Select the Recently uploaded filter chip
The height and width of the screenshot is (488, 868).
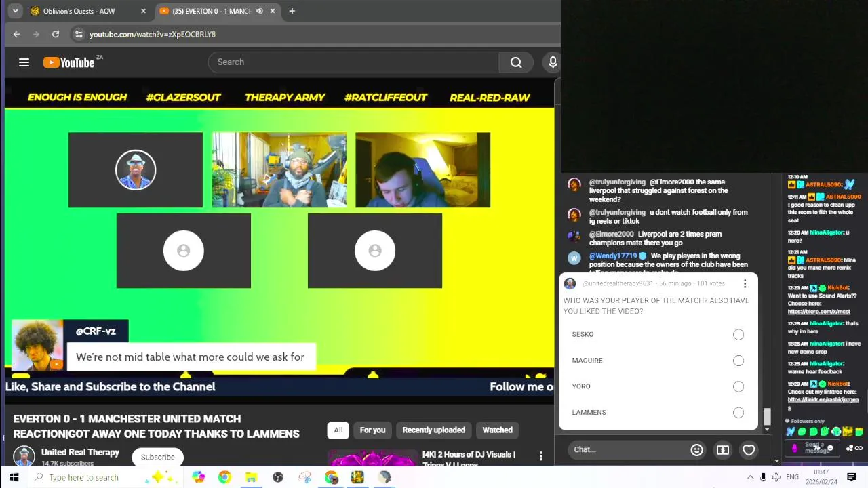pos(433,430)
